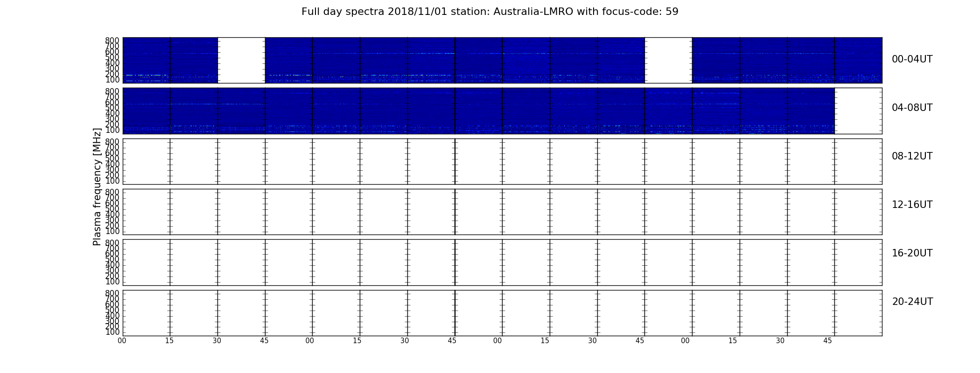Click the leftmost '00' time-axis tick label
Viewport: 980px width, 373px height.
[x=122, y=341]
